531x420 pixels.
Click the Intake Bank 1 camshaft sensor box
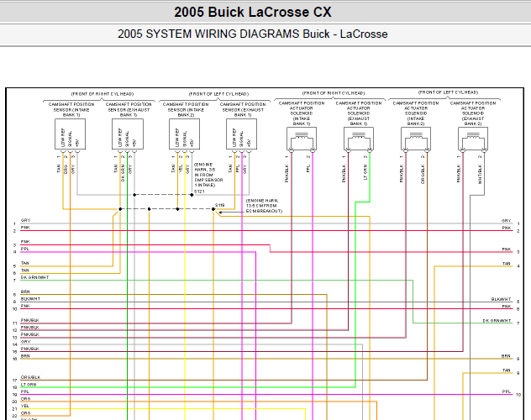[x=70, y=134]
